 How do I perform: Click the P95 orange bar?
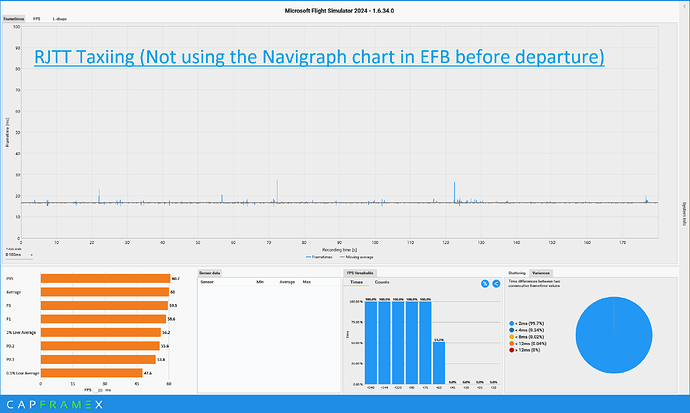point(105,278)
